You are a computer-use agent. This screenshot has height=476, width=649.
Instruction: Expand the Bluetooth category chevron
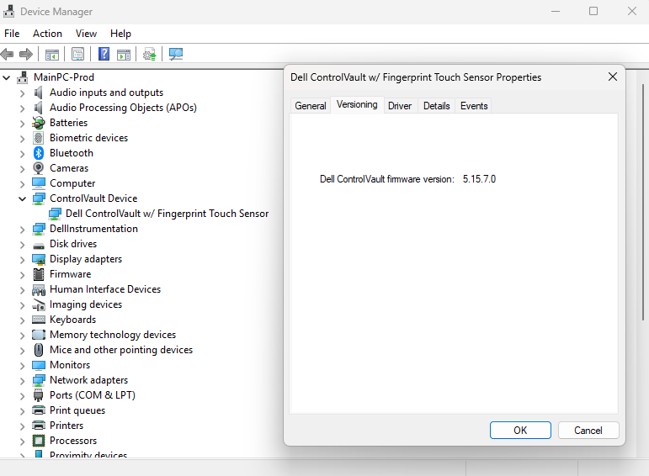(22, 154)
